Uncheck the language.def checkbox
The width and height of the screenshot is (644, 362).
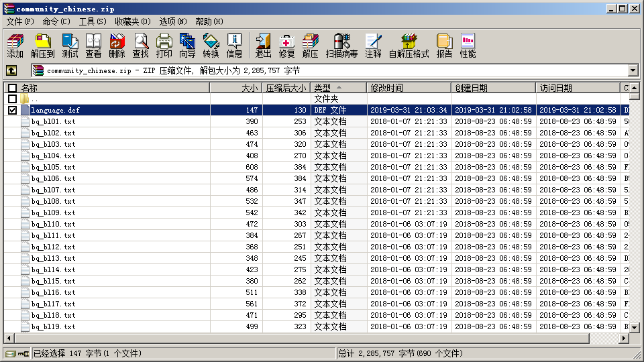pyautogui.click(x=12, y=110)
